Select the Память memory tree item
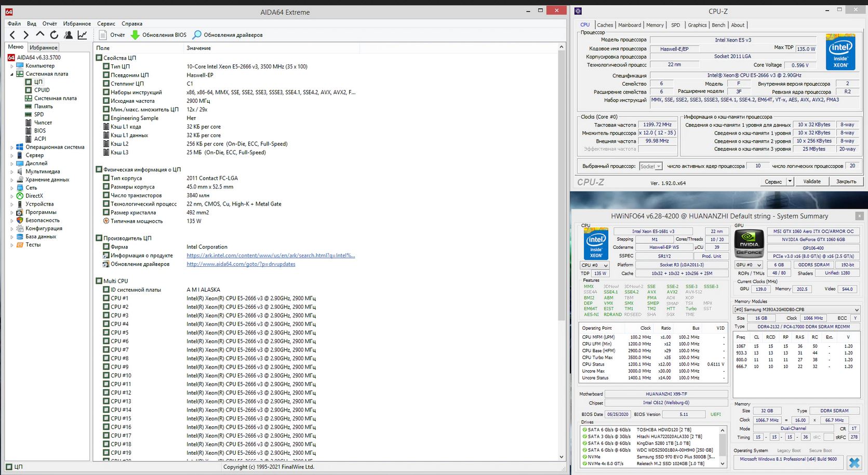 coord(39,106)
